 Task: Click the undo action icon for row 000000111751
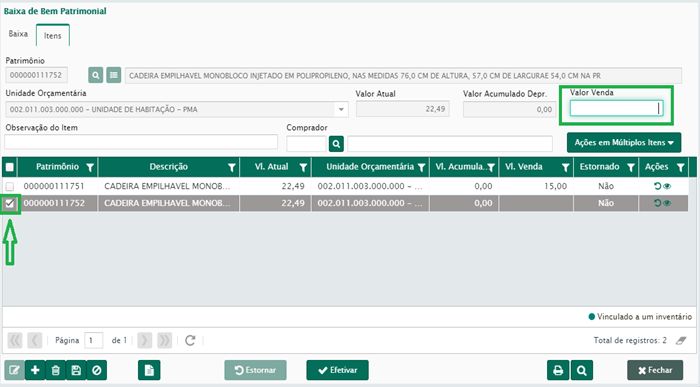[658, 186]
